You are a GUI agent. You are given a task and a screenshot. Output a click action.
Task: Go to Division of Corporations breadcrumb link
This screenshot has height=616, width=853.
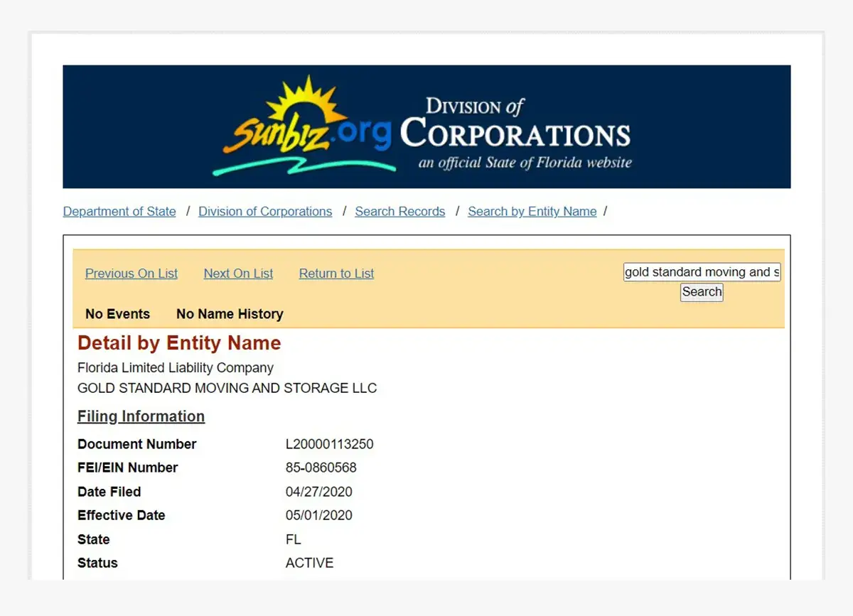click(x=265, y=212)
